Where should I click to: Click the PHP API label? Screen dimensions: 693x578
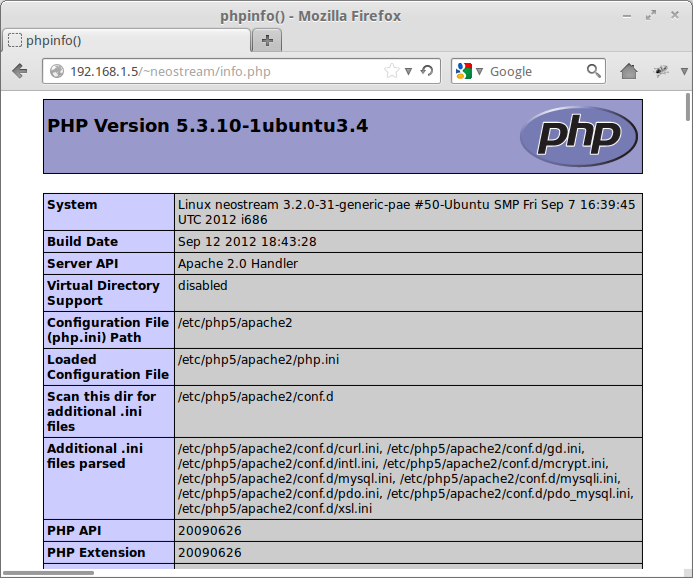pyautogui.click(x=74, y=530)
